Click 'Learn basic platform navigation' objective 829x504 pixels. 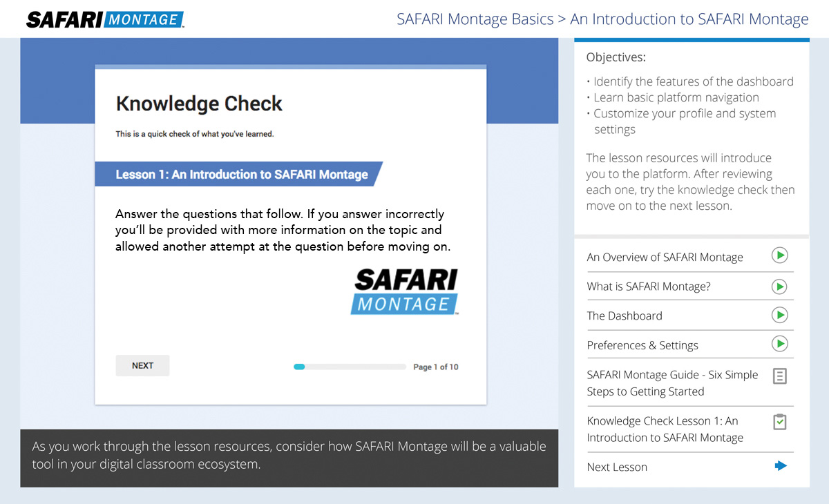[676, 97]
